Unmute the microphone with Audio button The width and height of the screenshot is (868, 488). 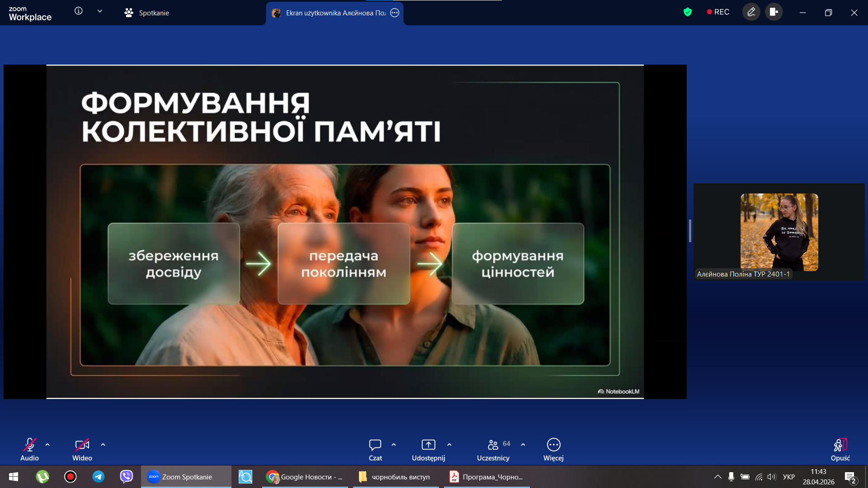click(29, 450)
